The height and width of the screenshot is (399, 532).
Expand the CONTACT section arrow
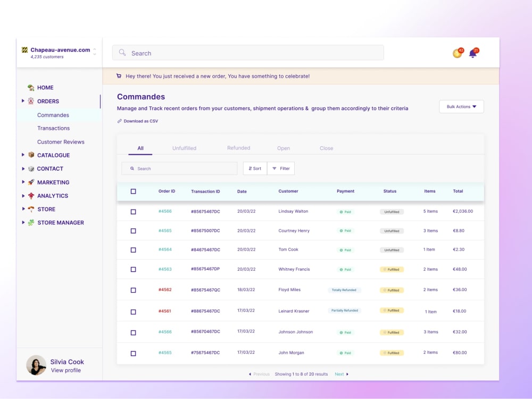[23, 169]
